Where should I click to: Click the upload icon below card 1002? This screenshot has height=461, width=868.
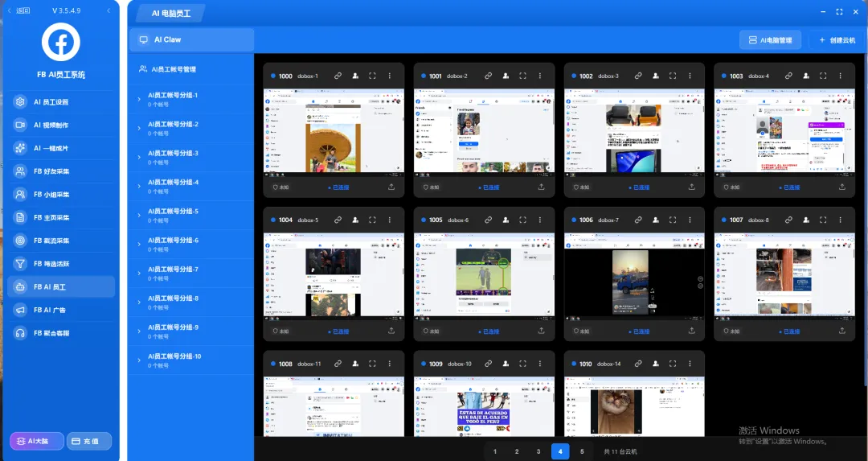click(x=692, y=187)
